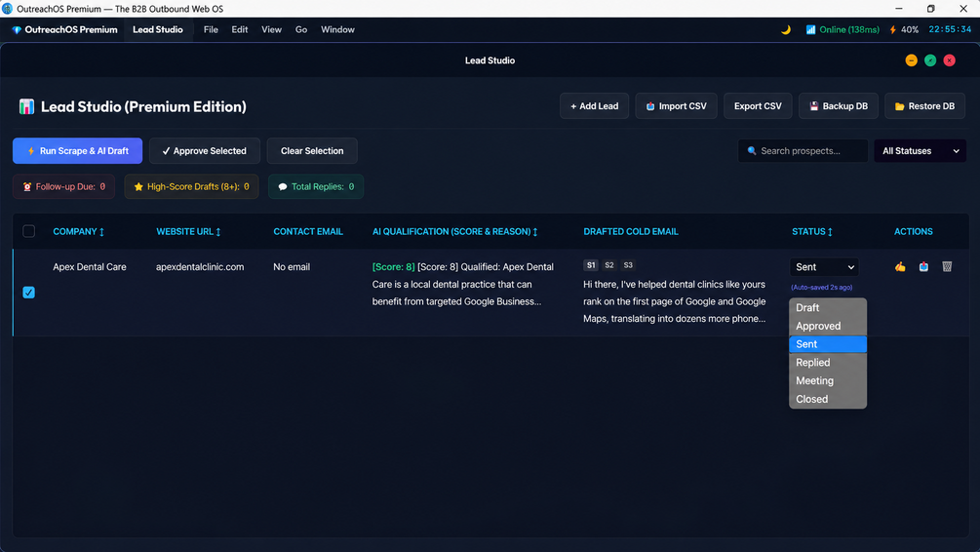This screenshot has width=980, height=552.
Task: Click the Import CSV button
Action: click(676, 106)
